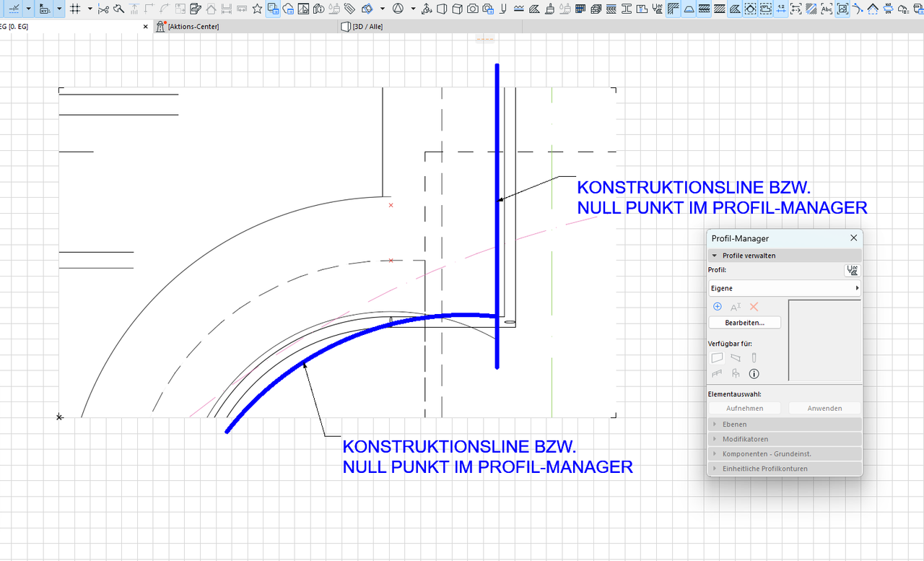924x561 pixels.
Task: Click the info icon under Verfügbar für
Action: [x=754, y=373]
